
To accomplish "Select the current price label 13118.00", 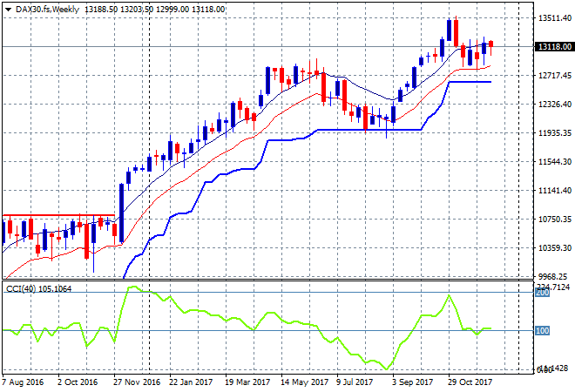I will click(555, 47).
